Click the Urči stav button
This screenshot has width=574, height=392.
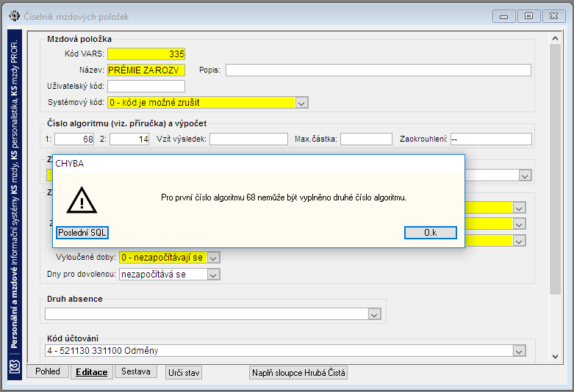click(184, 373)
